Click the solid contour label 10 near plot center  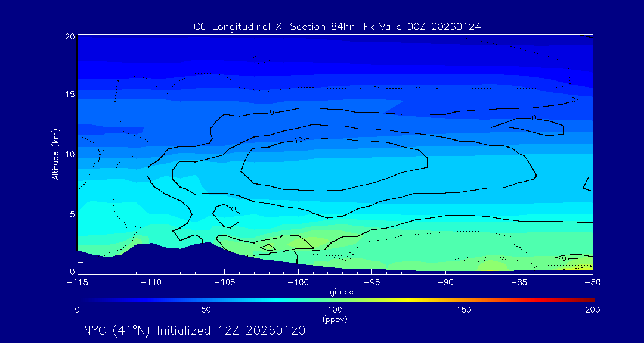pos(299,140)
